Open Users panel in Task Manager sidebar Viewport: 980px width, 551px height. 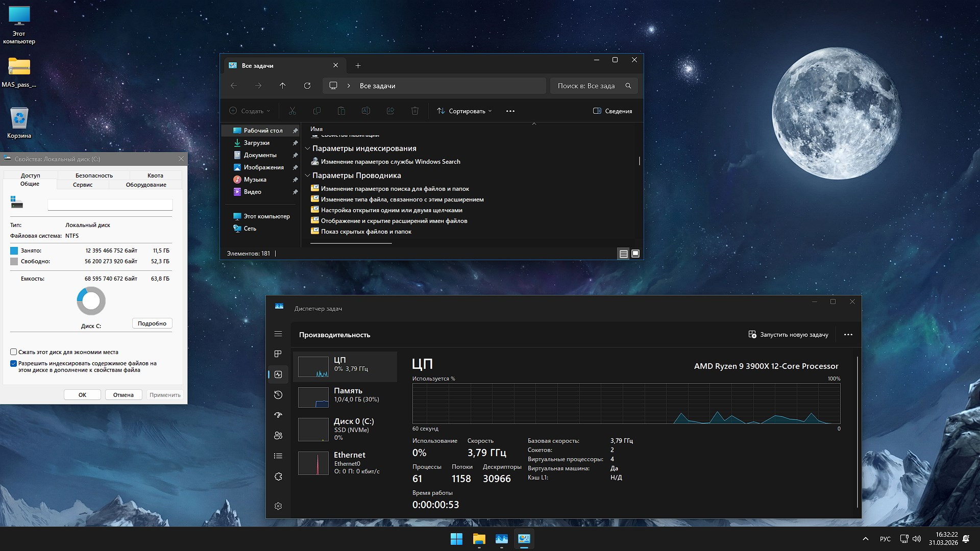click(278, 435)
